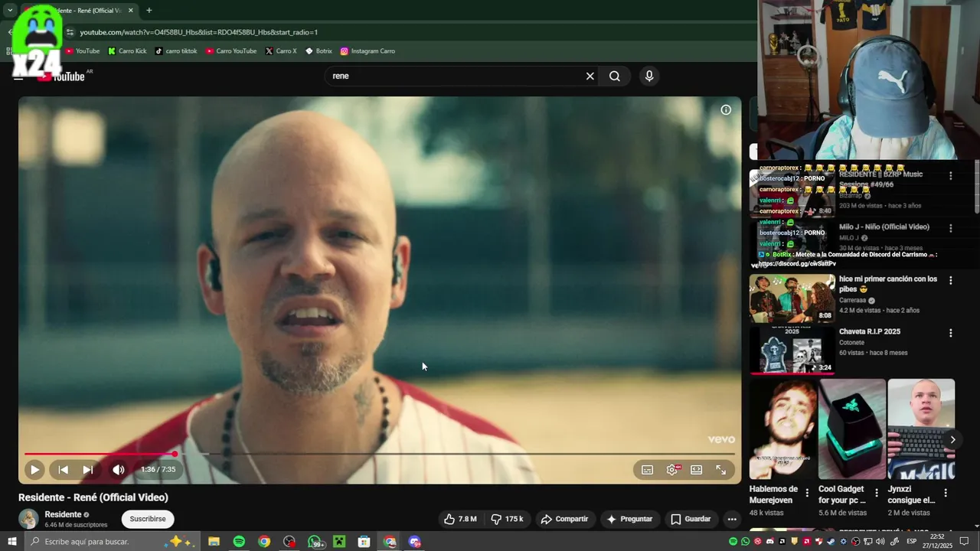
Task: Open options for 'Jynxzi consigue el' short
Action: 946,493
